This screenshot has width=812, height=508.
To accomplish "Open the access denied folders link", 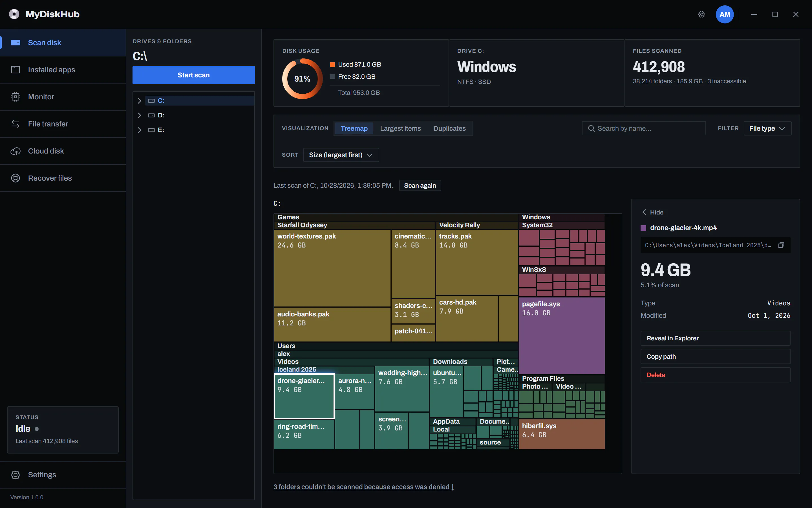I will point(364,487).
